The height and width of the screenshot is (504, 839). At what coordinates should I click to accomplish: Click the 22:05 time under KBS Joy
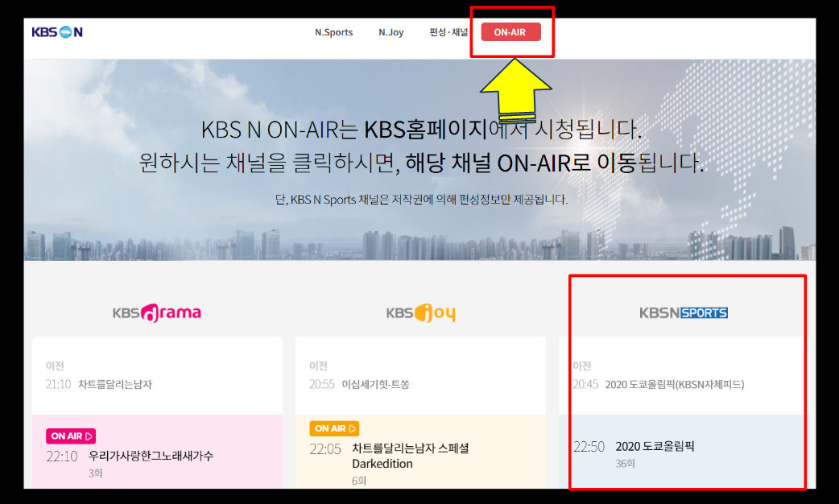pos(325,449)
